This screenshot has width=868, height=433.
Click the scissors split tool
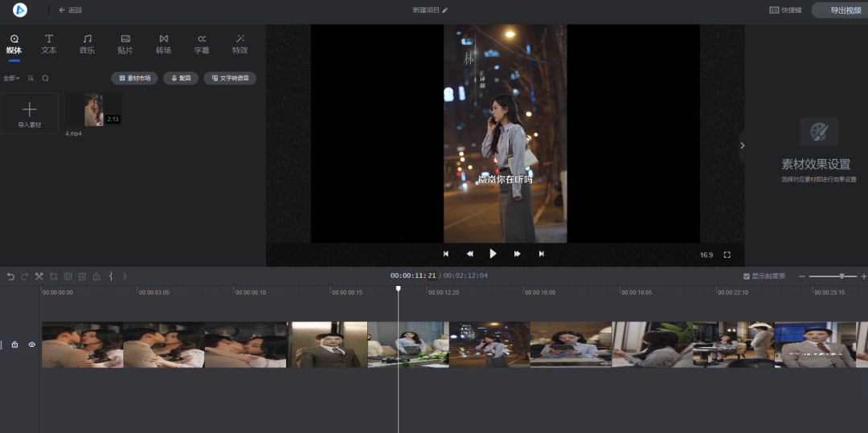39,276
